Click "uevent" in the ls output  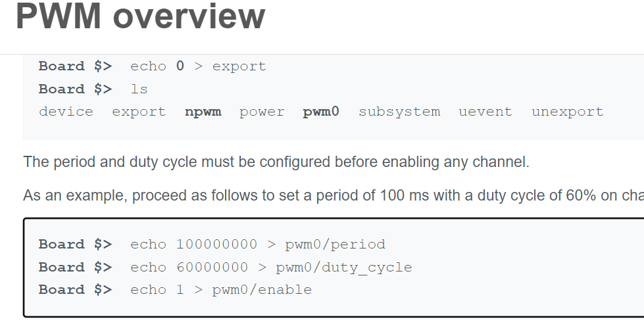click(485, 112)
